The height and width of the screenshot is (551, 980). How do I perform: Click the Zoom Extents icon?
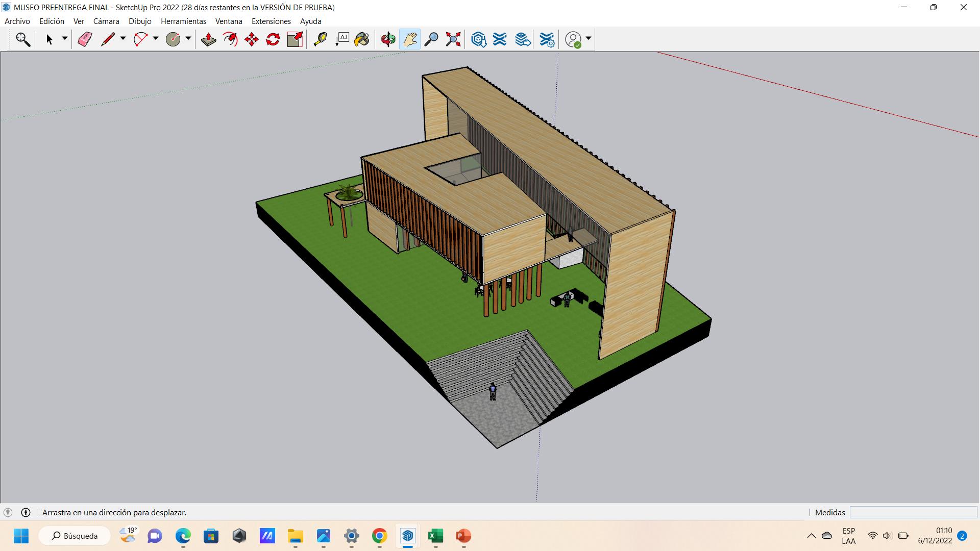pyautogui.click(x=453, y=39)
